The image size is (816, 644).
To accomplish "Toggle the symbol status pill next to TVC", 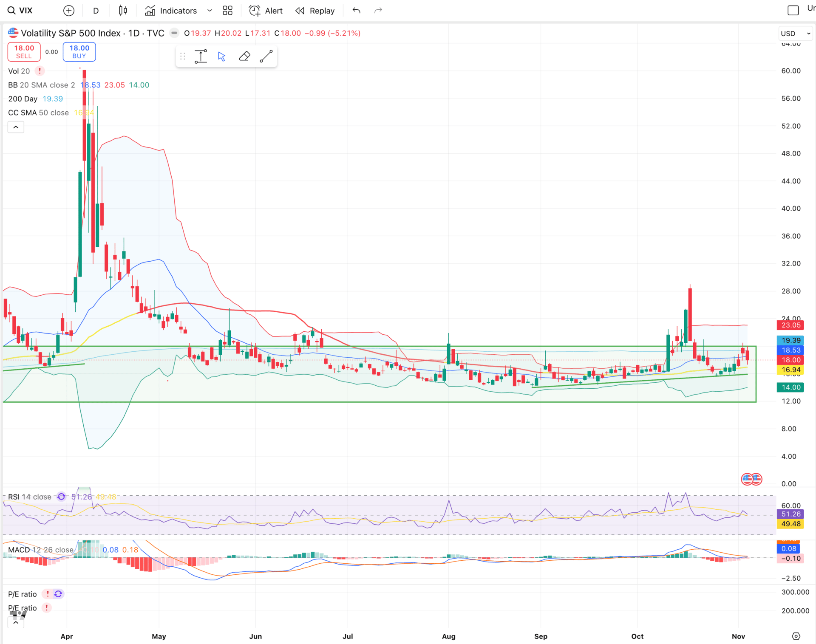I will tap(174, 33).
